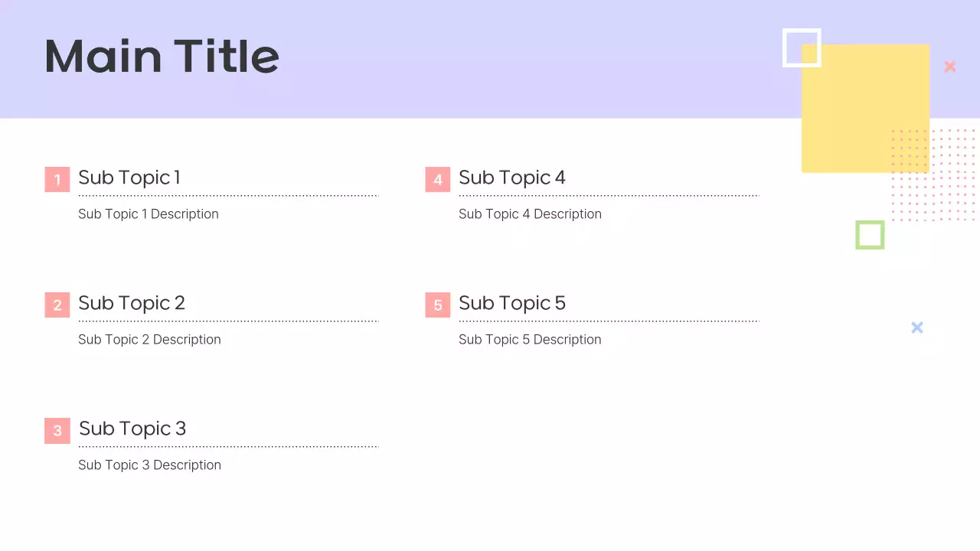This screenshot has width=980, height=551.
Task: Click the Sub Topic 5 Description text
Action: pyautogui.click(x=530, y=340)
